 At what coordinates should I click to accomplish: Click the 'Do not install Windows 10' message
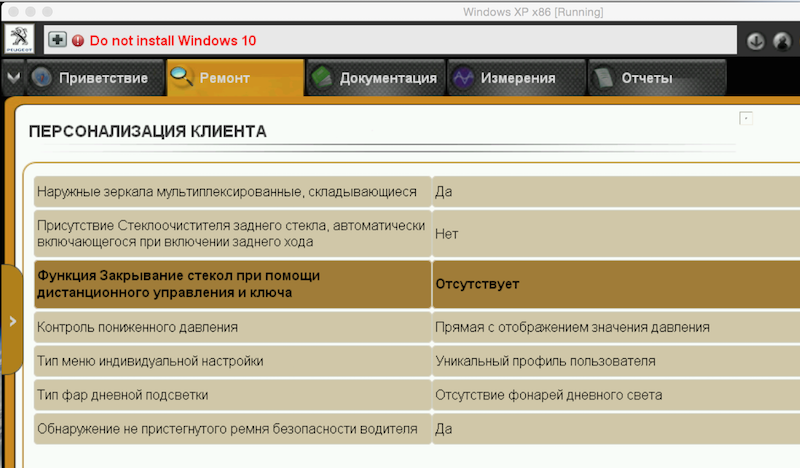coord(173,40)
